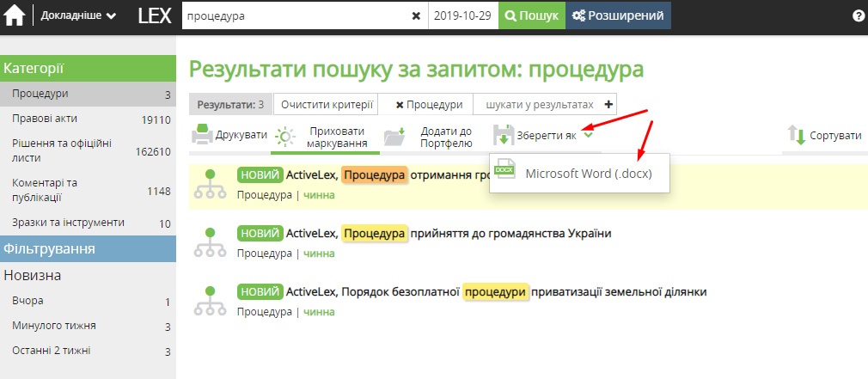
Task: Click the Зберегти як save icon
Action: tap(503, 136)
